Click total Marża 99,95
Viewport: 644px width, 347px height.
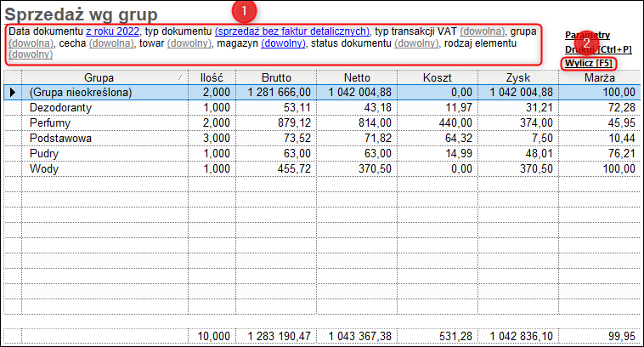[622, 336]
